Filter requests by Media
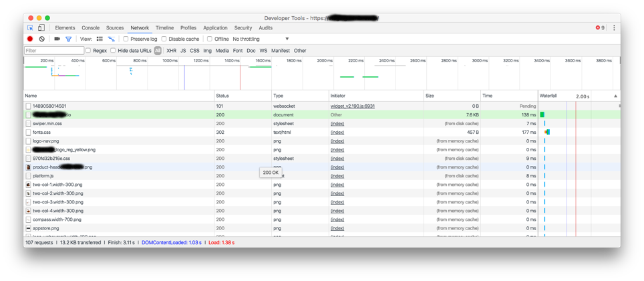The height and width of the screenshot is (281, 644). pos(222,51)
